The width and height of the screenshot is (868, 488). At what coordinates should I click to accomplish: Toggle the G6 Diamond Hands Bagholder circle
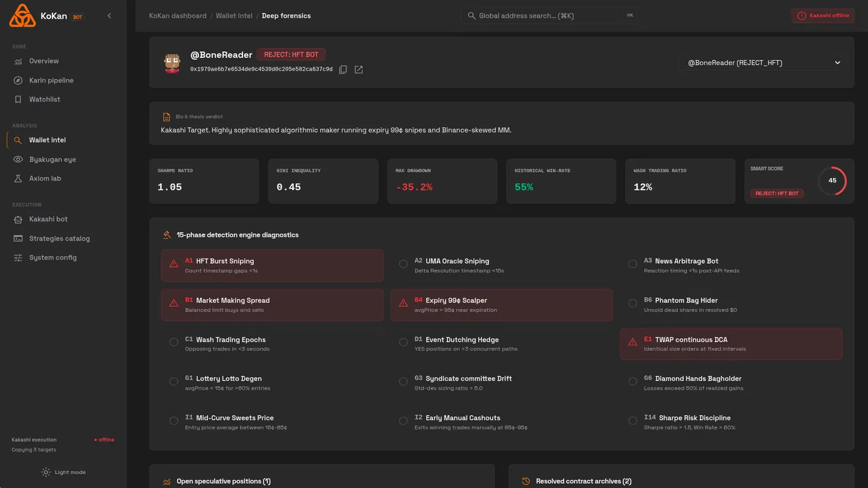tap(633, 381)
